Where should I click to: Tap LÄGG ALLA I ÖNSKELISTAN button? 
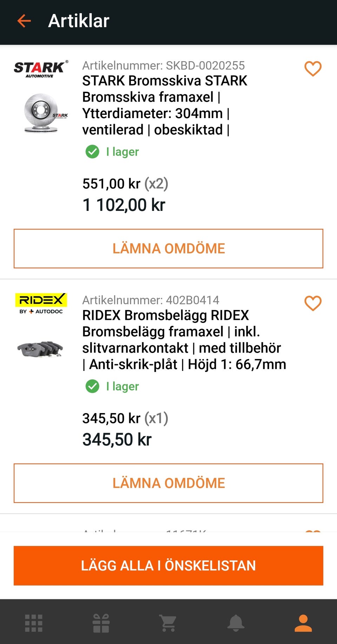click(168, 565)
